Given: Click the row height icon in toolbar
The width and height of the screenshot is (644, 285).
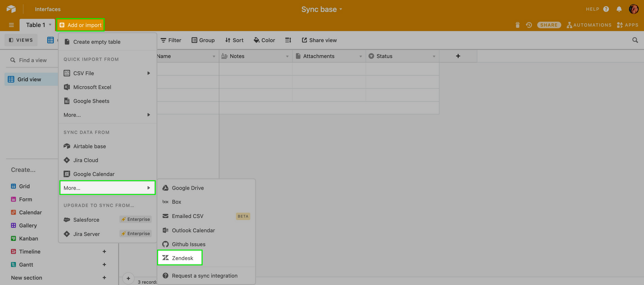Looking at the screenshot, I should coord(288,40).
